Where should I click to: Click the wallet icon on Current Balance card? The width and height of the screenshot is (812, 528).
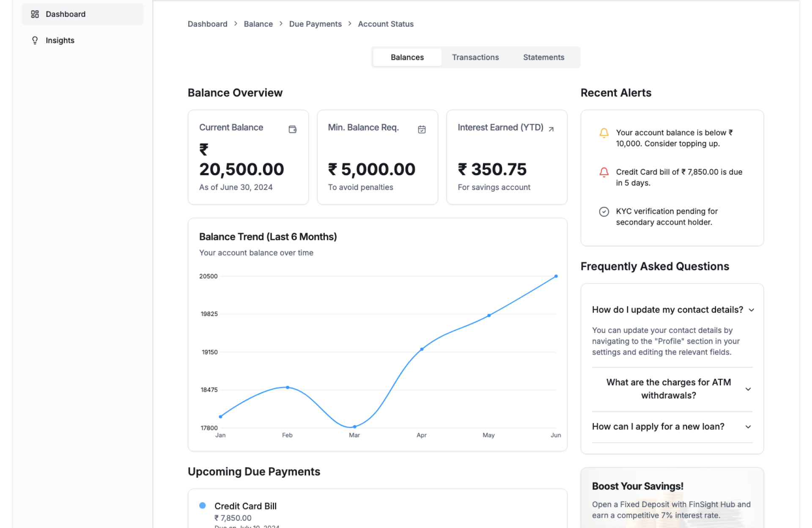(x=292, y=129)
